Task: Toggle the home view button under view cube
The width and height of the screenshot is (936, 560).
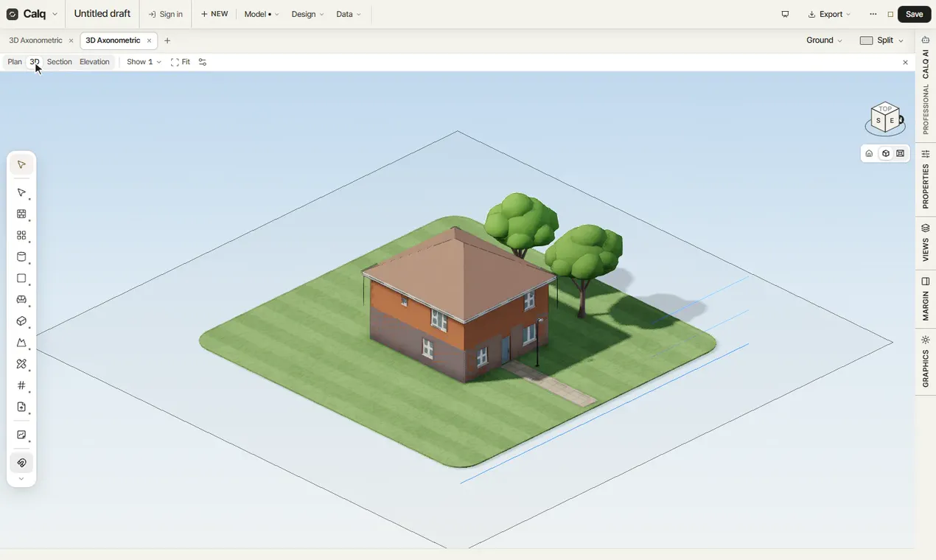Action: (x=869, y=153)
